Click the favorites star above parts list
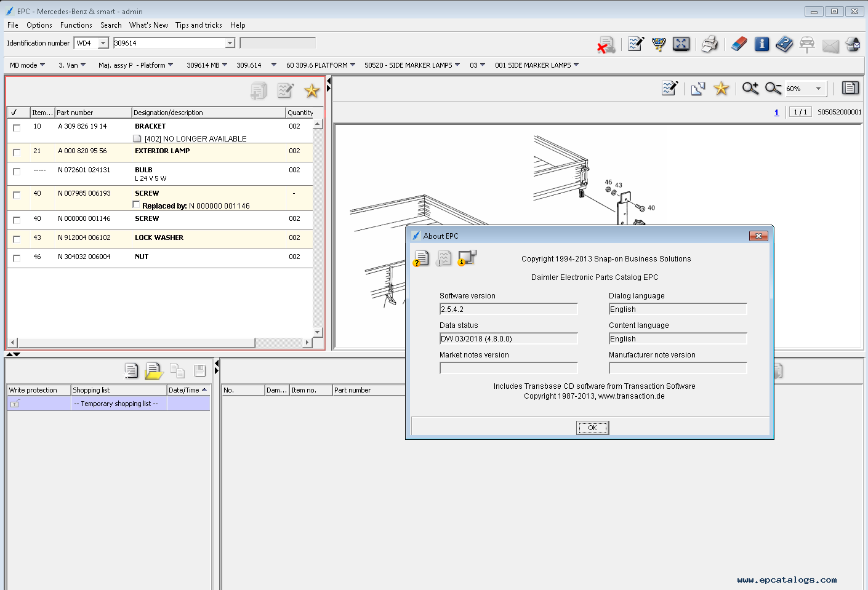The image size is (868, 590). (x=312, y=91)
